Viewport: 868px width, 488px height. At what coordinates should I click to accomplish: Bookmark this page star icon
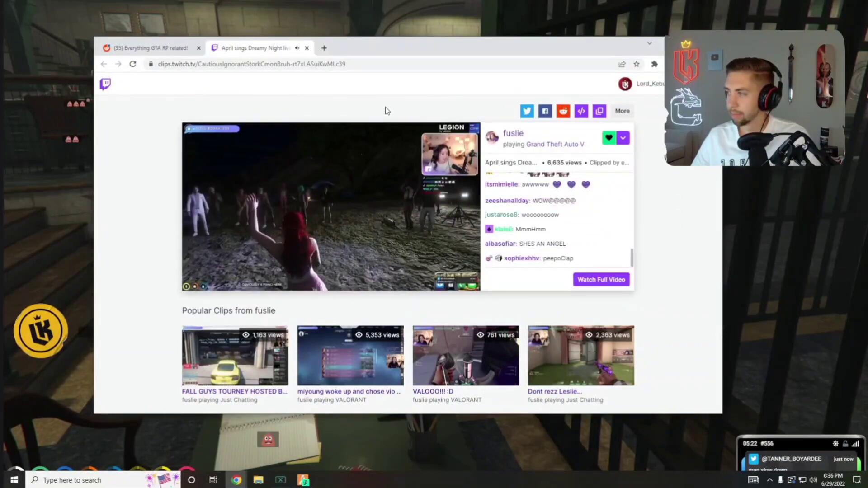[637, 64]
